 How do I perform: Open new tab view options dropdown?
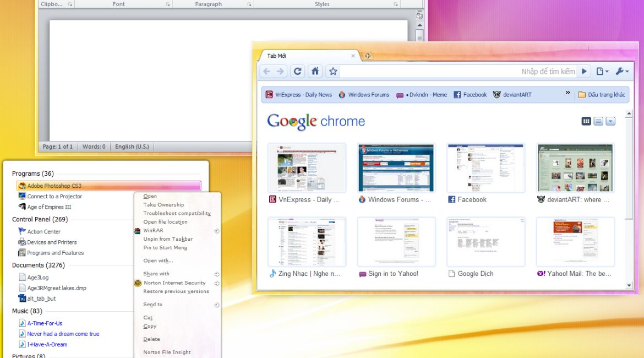(610, 121)
